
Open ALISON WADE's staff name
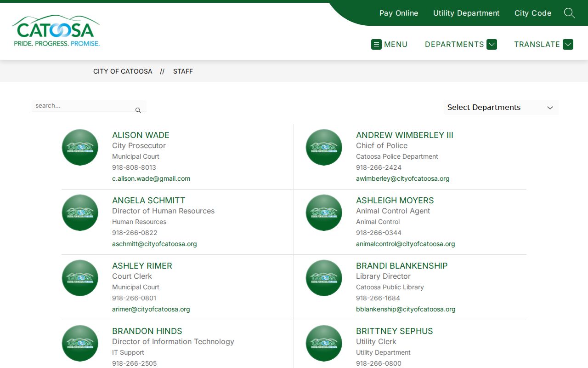pos(141,135)
